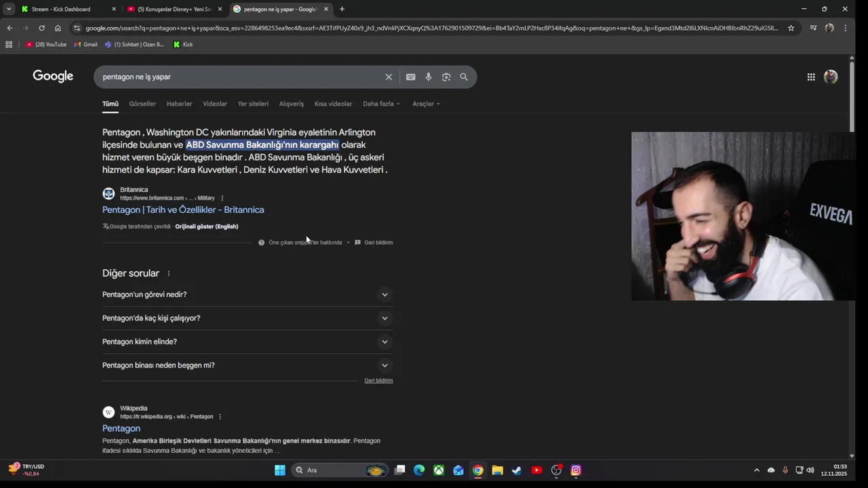Open the browser home page
The image size is (868, 488).
(x=58, y=28)
